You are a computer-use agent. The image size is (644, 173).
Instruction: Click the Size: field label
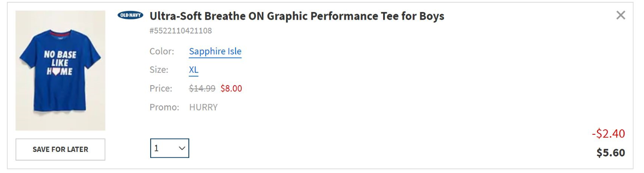(159, 70)
